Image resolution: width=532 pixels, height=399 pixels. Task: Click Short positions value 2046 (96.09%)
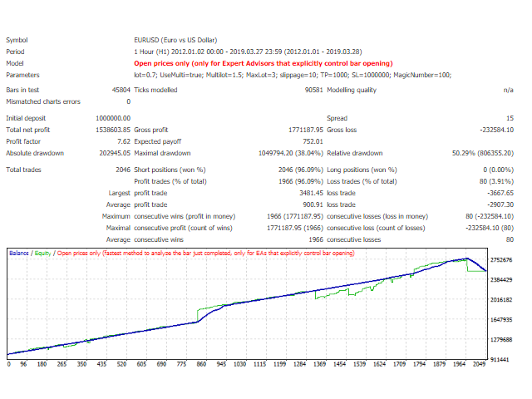[x=301, y=170]
